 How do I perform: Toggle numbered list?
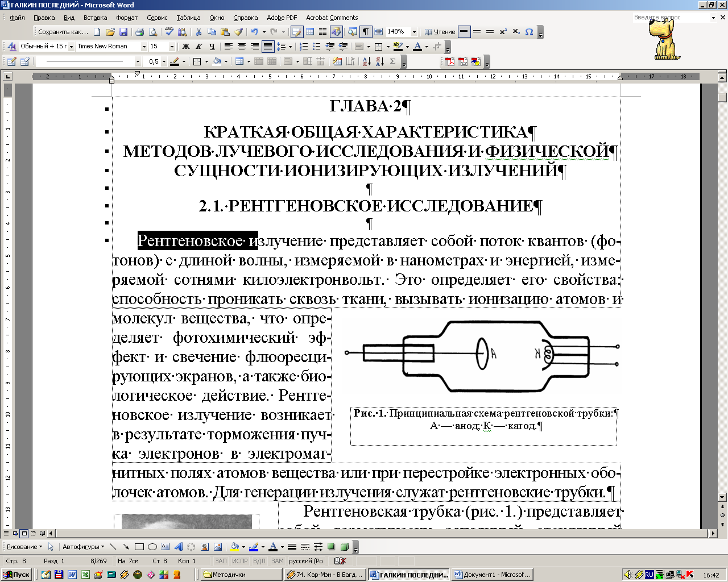304,47
